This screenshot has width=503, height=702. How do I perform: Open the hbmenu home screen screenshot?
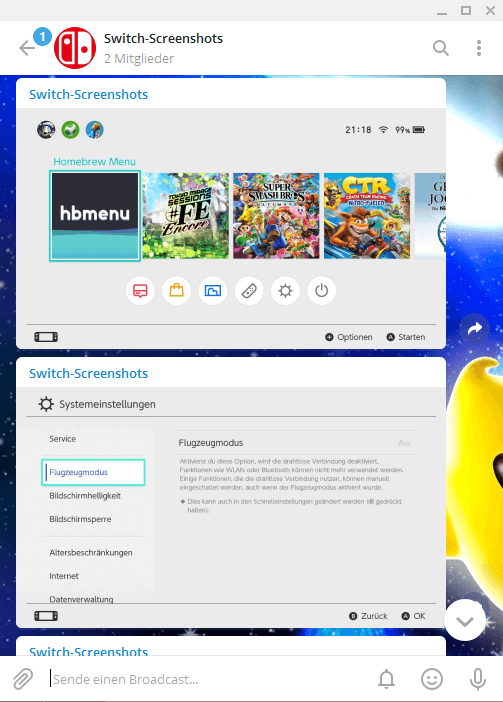(x=231, y=227)
